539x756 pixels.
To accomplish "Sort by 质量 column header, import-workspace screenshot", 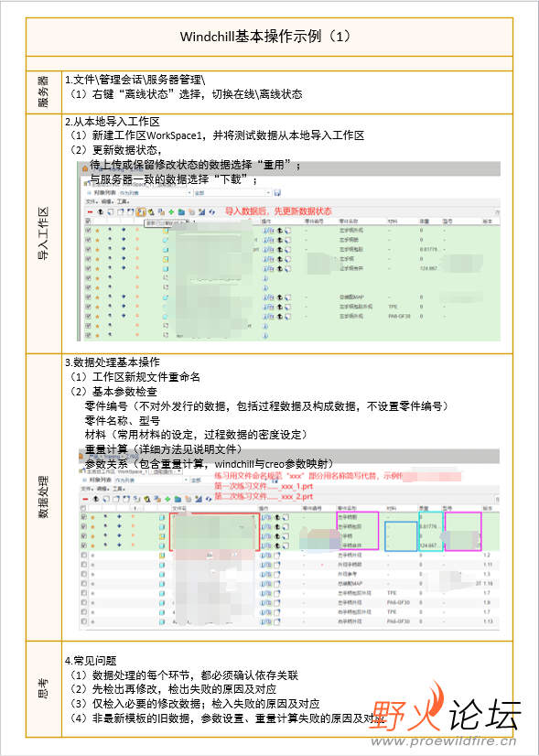I will point(424,221).
